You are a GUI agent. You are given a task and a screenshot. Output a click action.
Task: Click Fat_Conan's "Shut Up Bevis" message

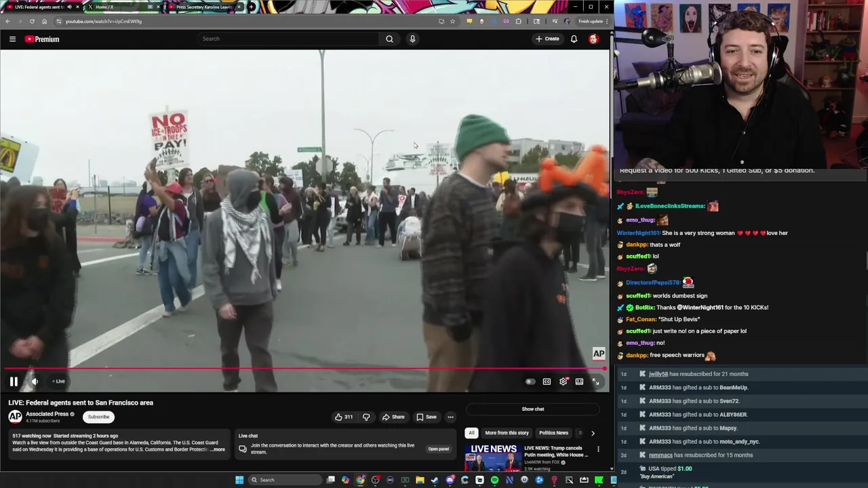click(679, 319)
